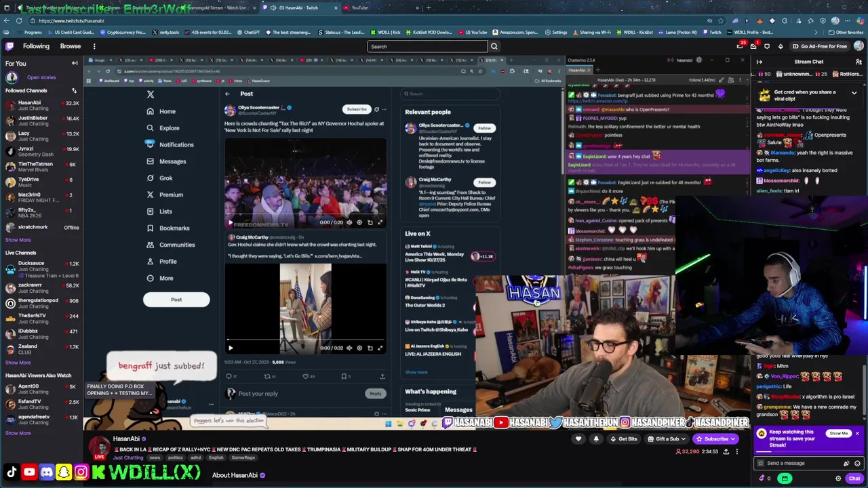Open the Snapchat icon in overlay bar
This screenshot has height=488, width=868.
[64, 472]
